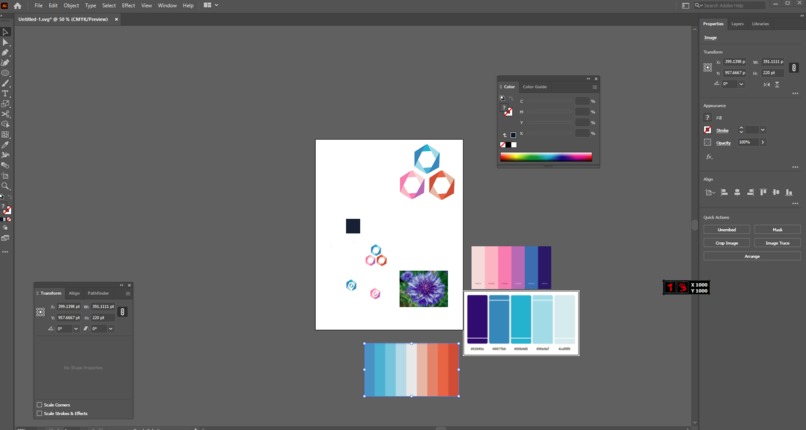Image resolution: width=806 pixels, height=430 pixels.
Task: Show more Appearance options in Properties
Action: (795, 167)
